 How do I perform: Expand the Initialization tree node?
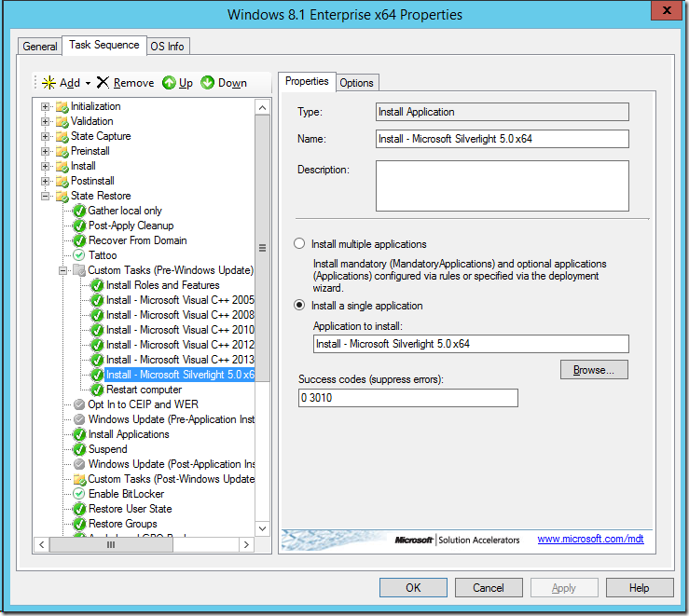[45, 106]
